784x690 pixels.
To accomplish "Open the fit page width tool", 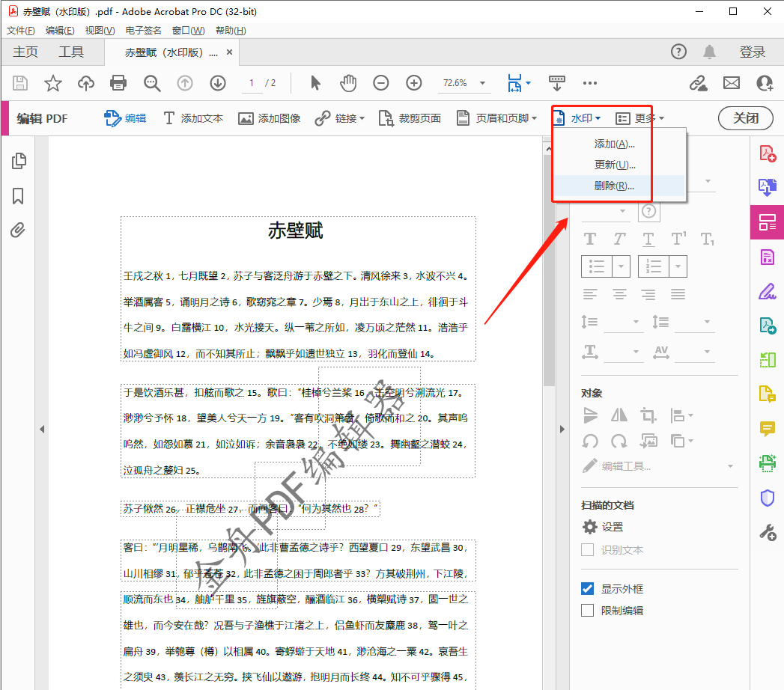I will pos(515,83).
